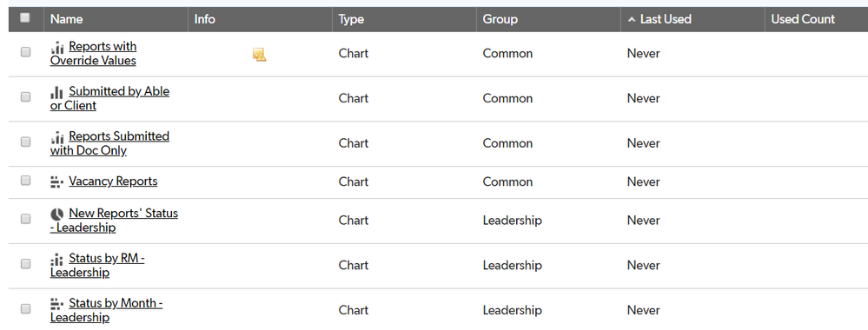The width and height of the screenshot is (868, 330).
Task: Open the Vacancy Reports link
Action: pos(113,181)
